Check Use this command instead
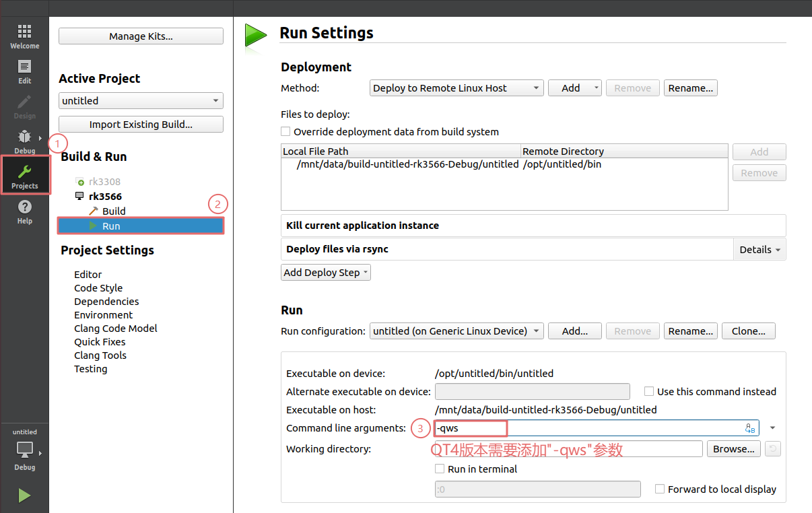The width and height of the screenshot is (812, 513). [x=649, y=392]
